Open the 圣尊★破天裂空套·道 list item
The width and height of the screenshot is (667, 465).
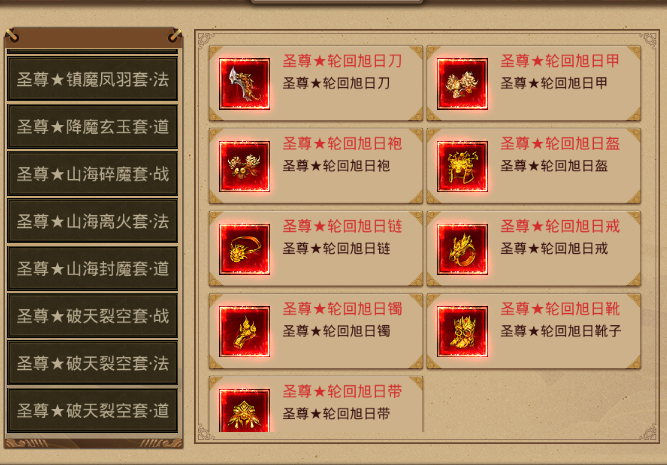tap(93, 411)
